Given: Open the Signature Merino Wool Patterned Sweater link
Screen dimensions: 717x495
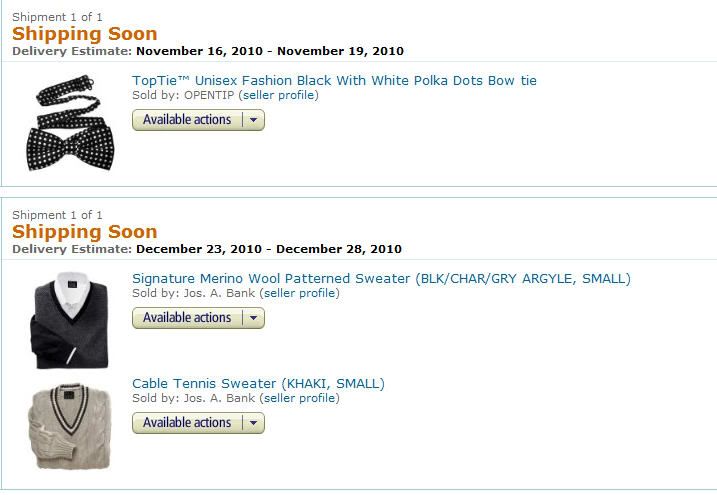Looking at the screenshot, I should (x=381, y=278).
